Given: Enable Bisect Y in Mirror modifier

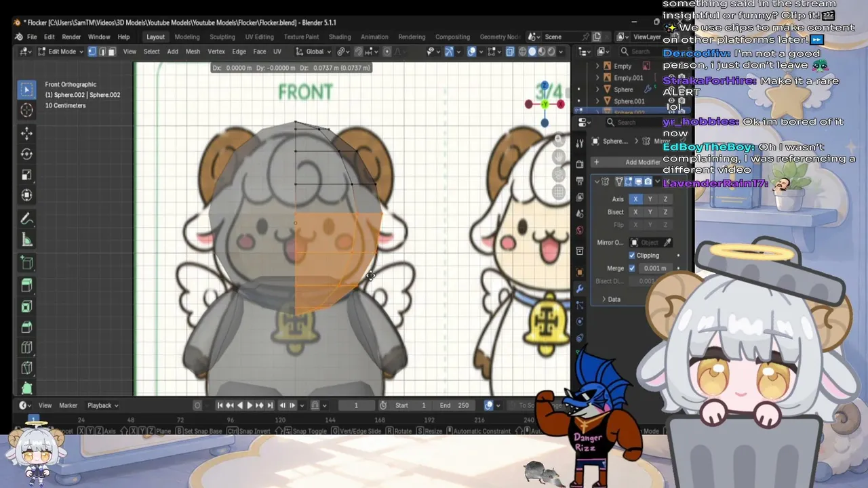Looking at the screenshot, I should [650, 212].
